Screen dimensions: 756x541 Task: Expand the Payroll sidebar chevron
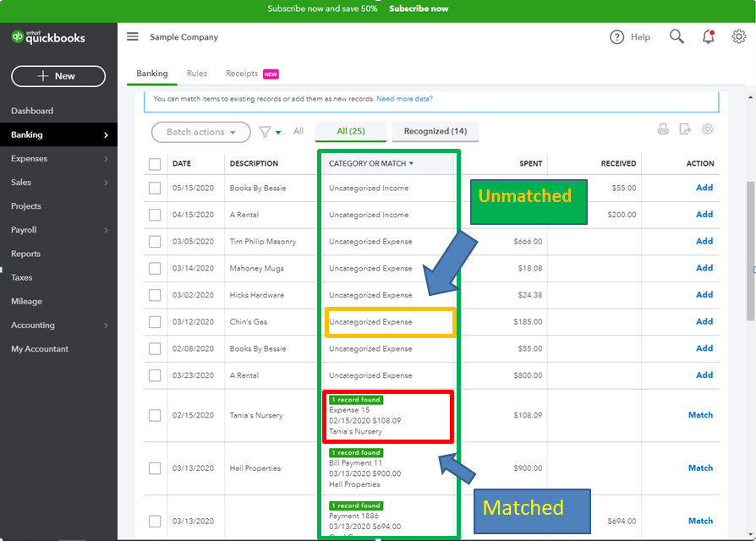[106, 230]
